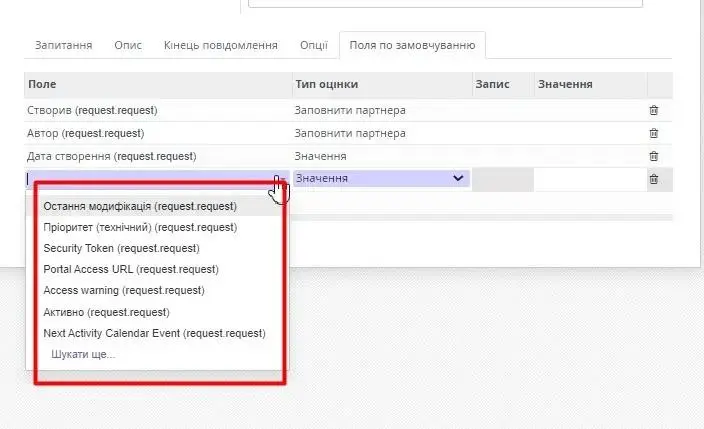The image size is (704, 429).
Task: Open the Опції tab
Action: tap(314, 46)
